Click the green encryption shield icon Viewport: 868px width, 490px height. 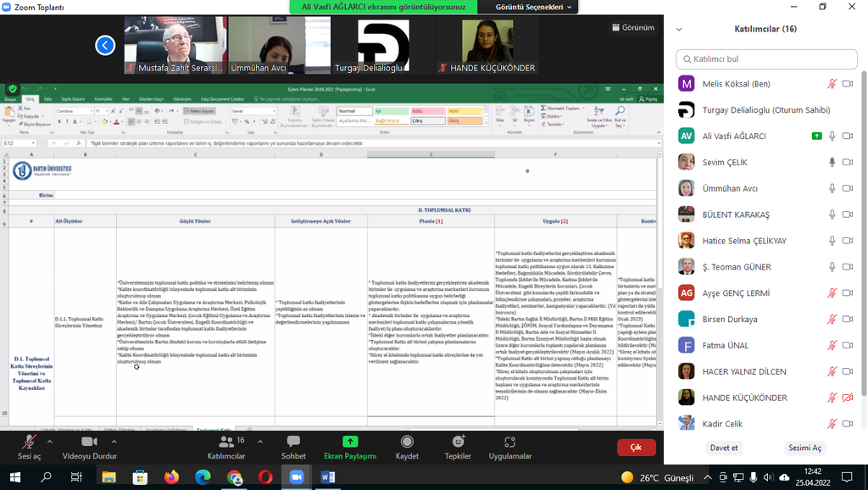[x=13, y=89]
